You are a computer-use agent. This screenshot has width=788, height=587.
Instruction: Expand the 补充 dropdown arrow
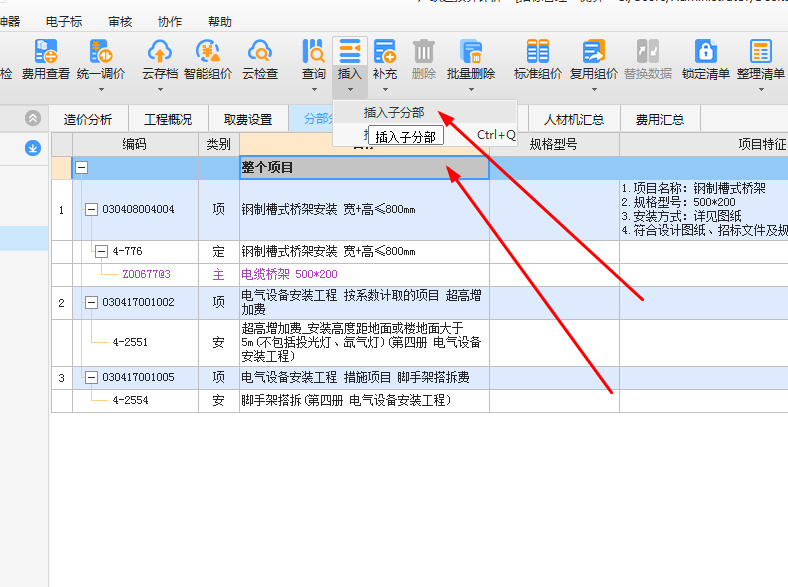pyautogui.click(x=385, y=89)
